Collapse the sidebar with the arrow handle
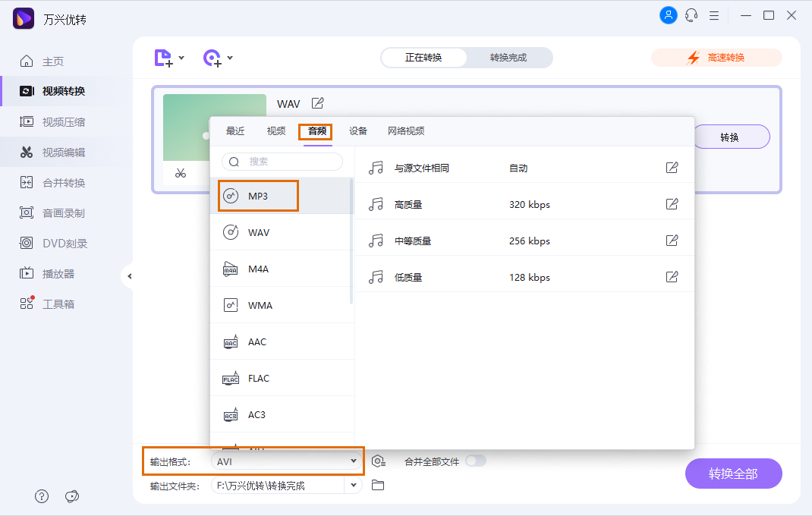Viewport: 812px width, 516px height. point(129,276)
